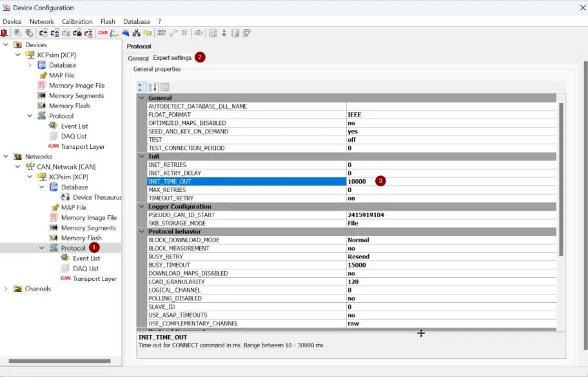
Task: Click the INIT_TIME_OUT value 10000 field
Action: point(451,181)
